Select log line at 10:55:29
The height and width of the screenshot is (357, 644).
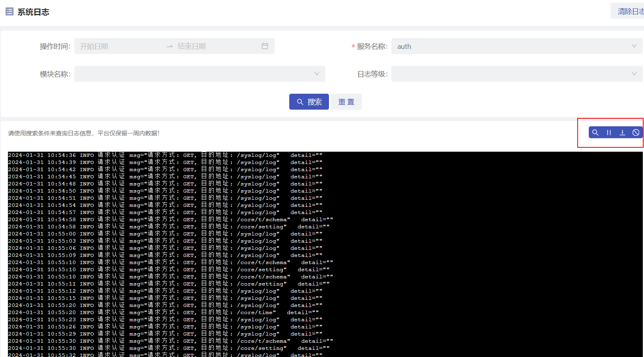coord(165,334)
